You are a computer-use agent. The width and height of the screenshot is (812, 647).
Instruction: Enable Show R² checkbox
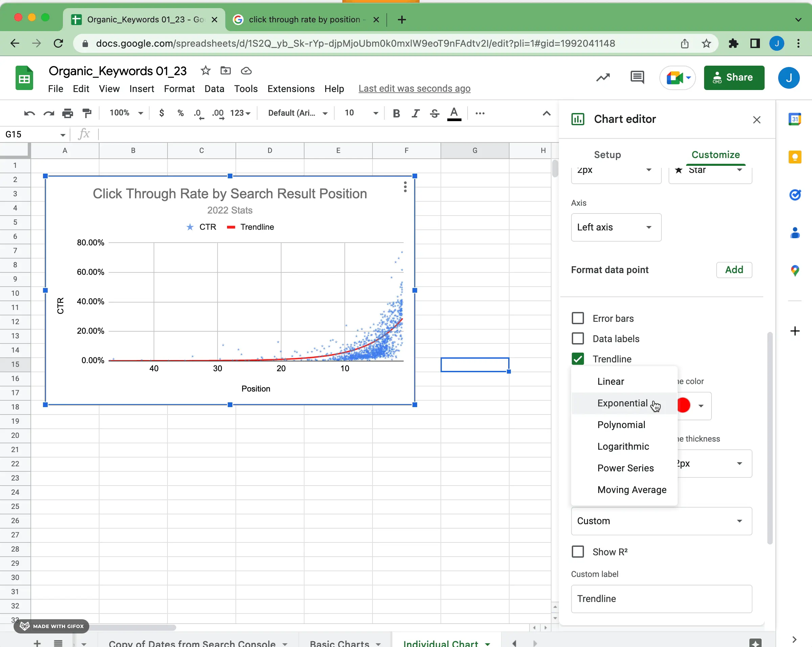(578, 552)
